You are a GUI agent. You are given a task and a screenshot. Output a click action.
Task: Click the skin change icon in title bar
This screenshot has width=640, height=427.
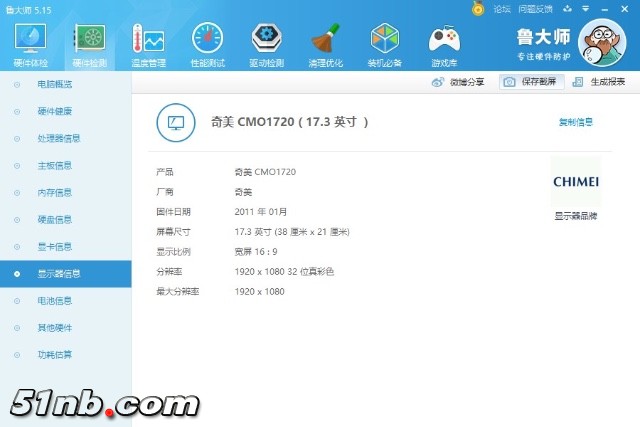point(567,9)
